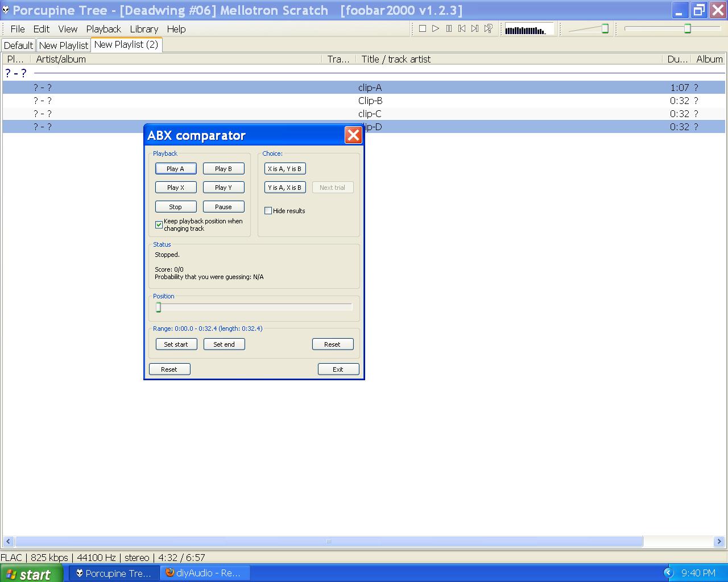Screen dimensions: 728x582
Task: Click the Duration column header
Action: coord(677,59)
